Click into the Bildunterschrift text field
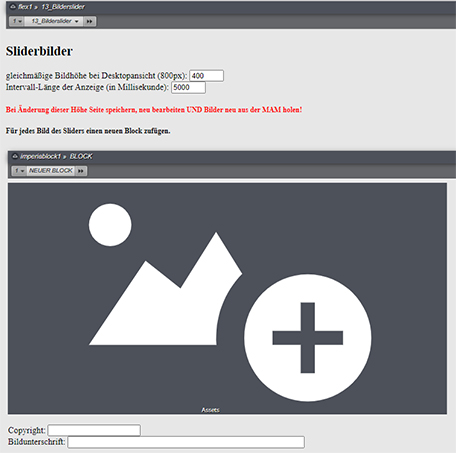The width and height of the screenshot is (456, 453). tap(186, 442)
